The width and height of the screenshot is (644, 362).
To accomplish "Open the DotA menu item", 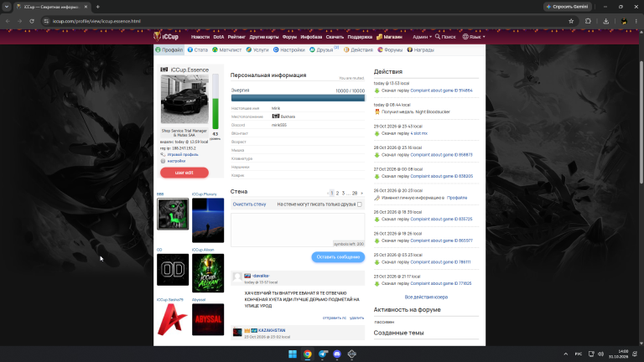I will 219,37.
